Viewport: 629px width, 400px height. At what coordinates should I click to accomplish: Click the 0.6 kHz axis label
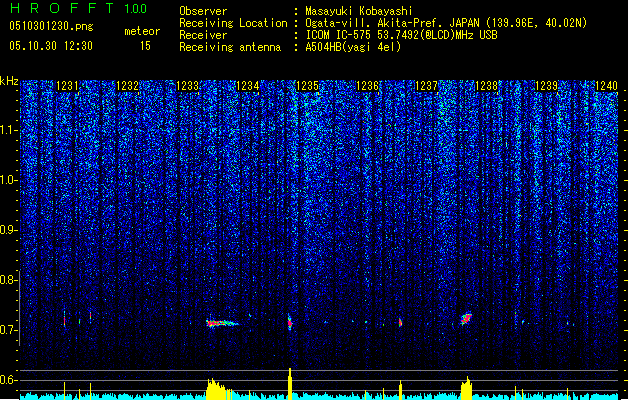(8, 380)
